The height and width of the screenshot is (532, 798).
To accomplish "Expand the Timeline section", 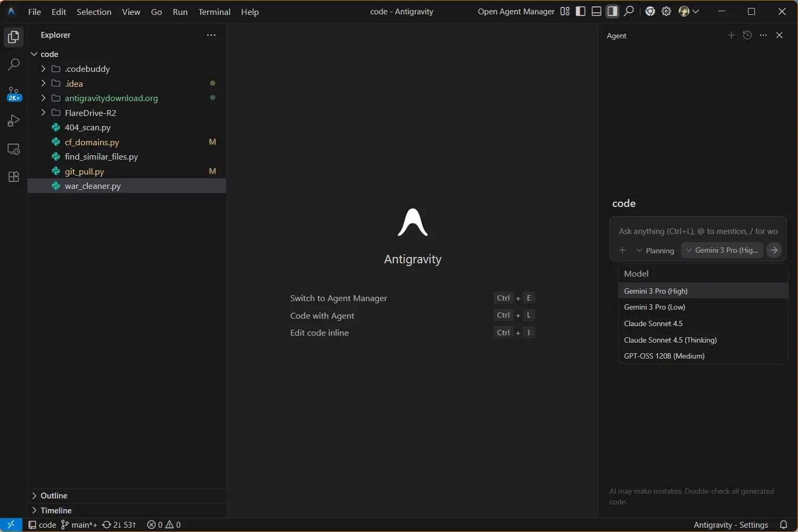I will pyautogui.click(x=127, y=510).
